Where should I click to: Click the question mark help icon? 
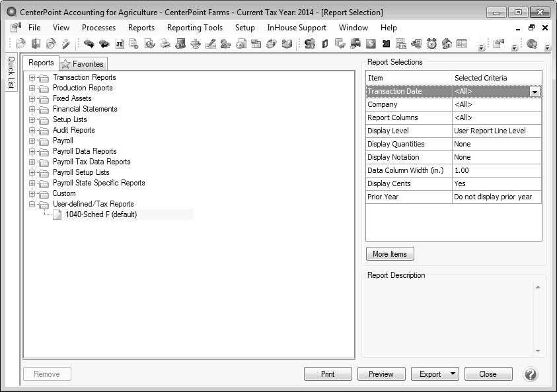point(531,374)
